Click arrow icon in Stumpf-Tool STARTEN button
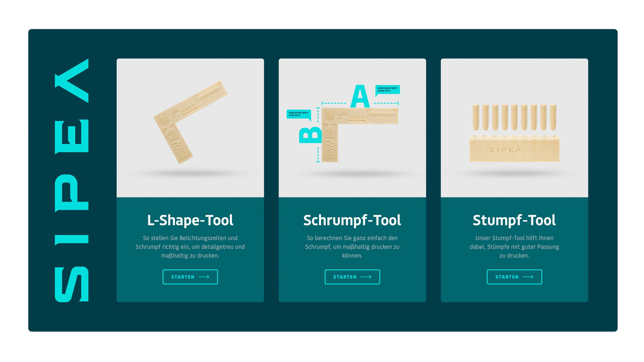The height and width of the screenshot is (362, 644). click(x=528, y=277)
